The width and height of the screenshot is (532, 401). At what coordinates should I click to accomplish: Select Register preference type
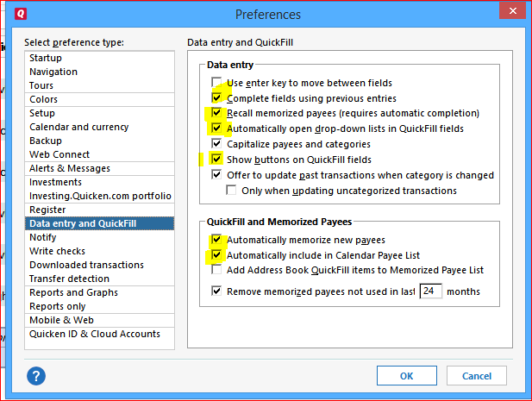tap(99, 210)
